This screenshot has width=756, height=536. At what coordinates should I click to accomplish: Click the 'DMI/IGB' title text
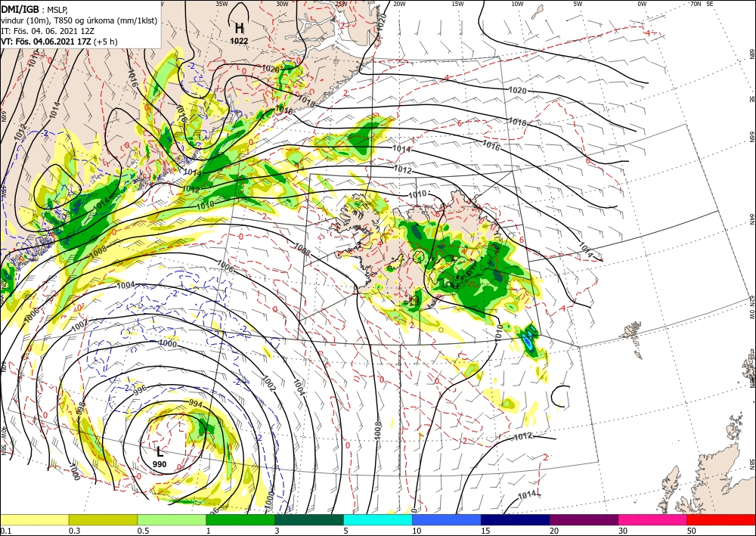coord(20,8)
